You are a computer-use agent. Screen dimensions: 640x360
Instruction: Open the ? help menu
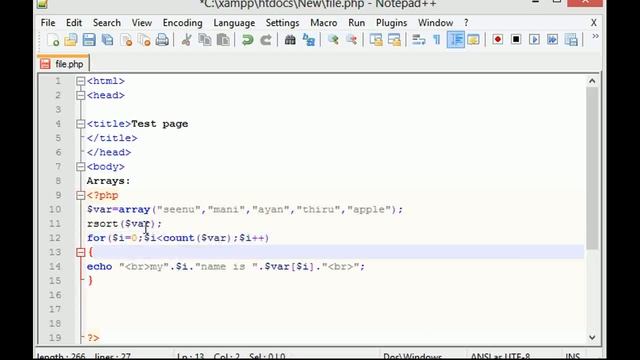pyautogui.click(x=466, y=23)
